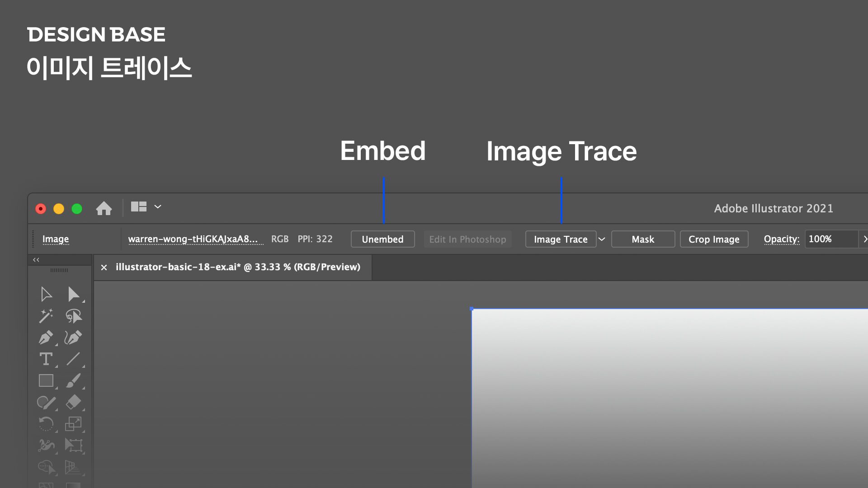Image resolution: width=868 pixels, height=488 pixels.
Task: Collapse the tools panel with double arrows
Action: pyautogui.click(x=36, y=260)
